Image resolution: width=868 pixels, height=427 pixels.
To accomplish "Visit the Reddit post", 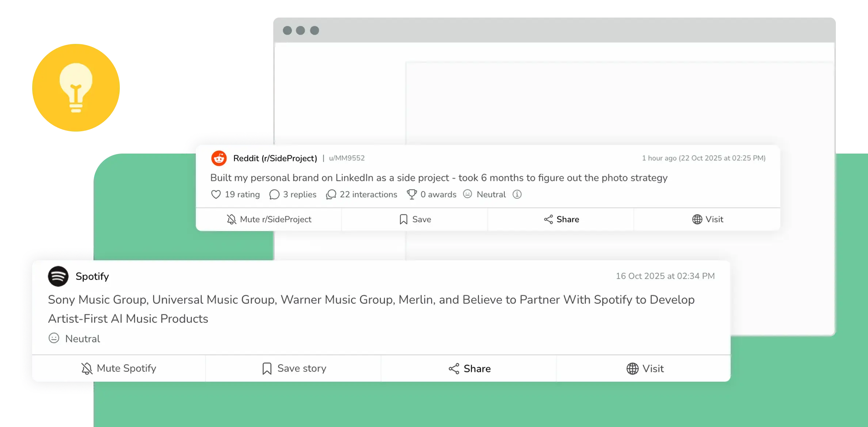I will pos(707,219).
